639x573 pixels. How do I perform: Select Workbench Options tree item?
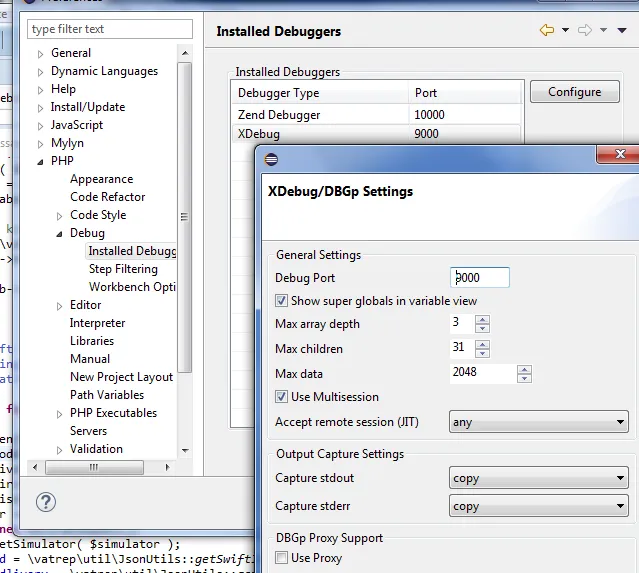132,287
